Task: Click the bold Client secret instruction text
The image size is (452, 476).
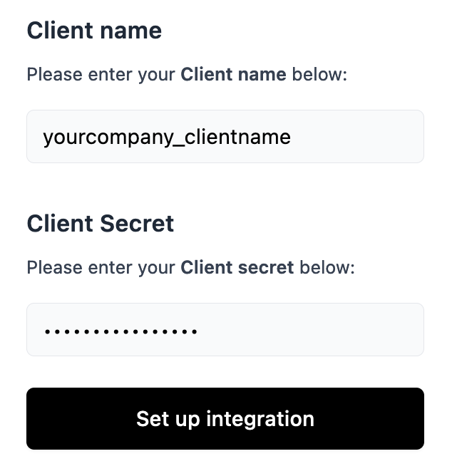Action: point(237,268)
